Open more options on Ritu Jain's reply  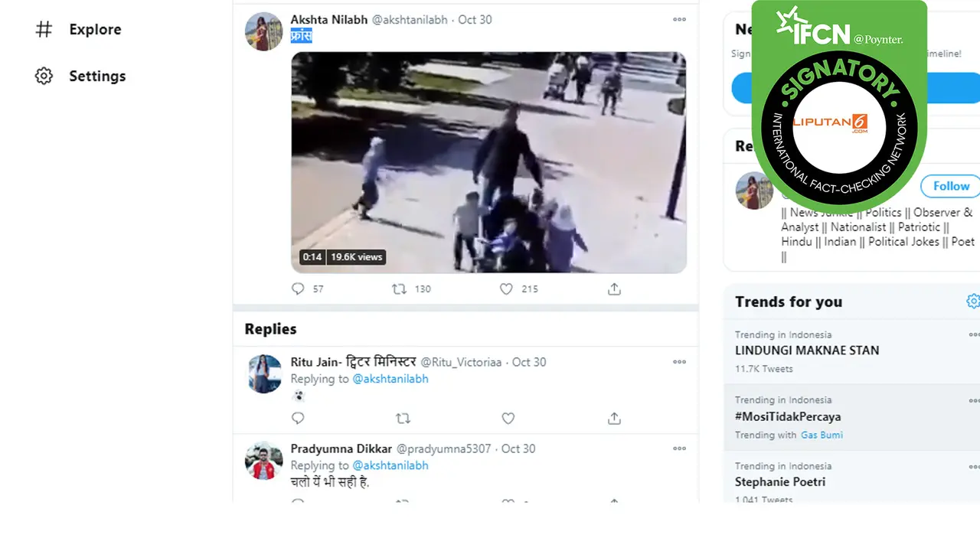679,362
